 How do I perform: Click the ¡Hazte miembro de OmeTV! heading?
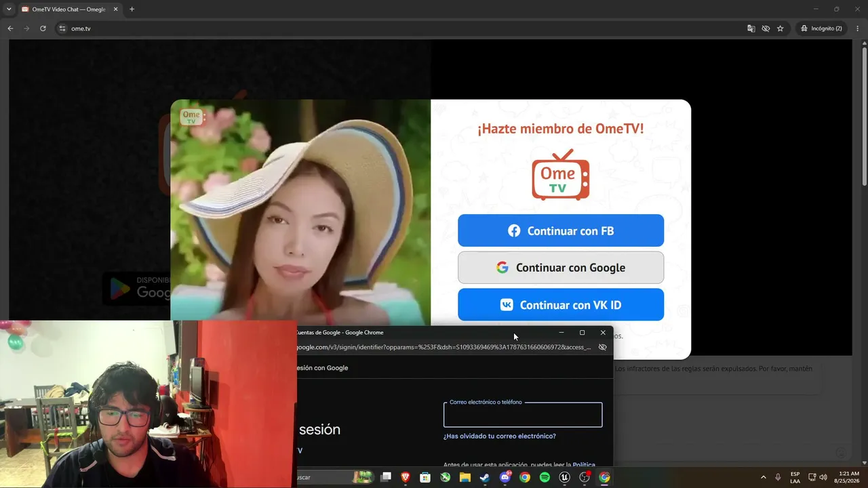click(x=561, y=129)
